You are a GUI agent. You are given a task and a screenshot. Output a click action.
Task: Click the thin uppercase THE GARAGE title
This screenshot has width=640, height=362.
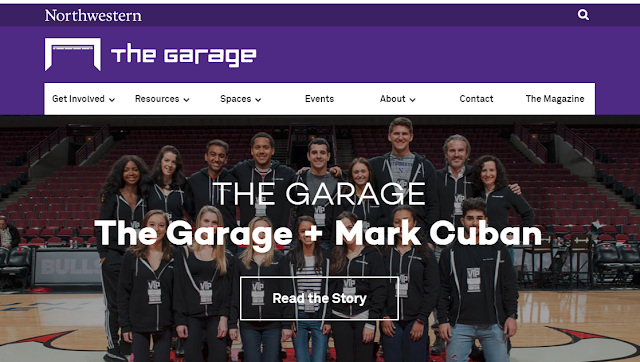(x=319, y=194)
